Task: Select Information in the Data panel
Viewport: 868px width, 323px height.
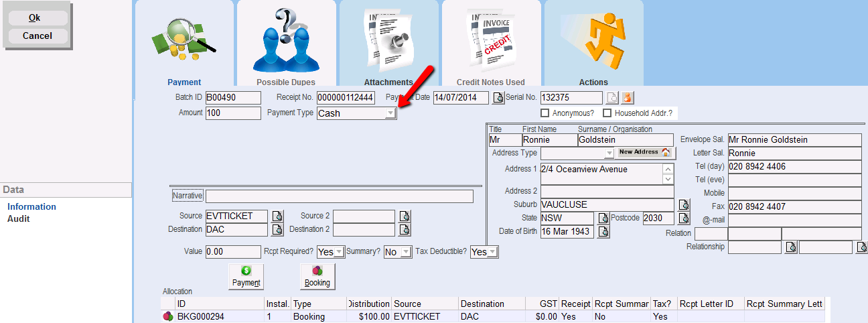Action: point(31,207)
